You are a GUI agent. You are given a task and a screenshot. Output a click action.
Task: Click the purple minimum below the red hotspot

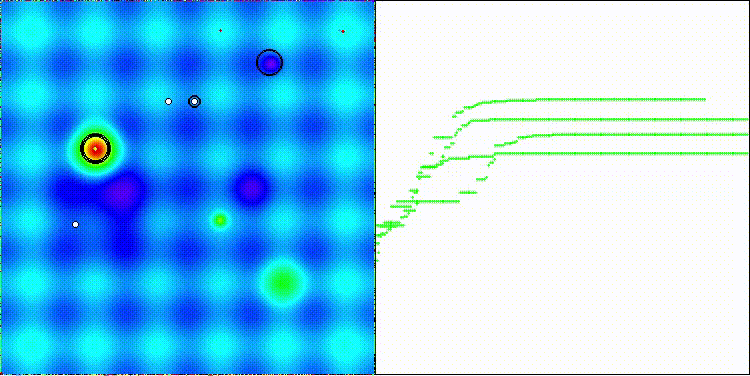coord(123,192)
